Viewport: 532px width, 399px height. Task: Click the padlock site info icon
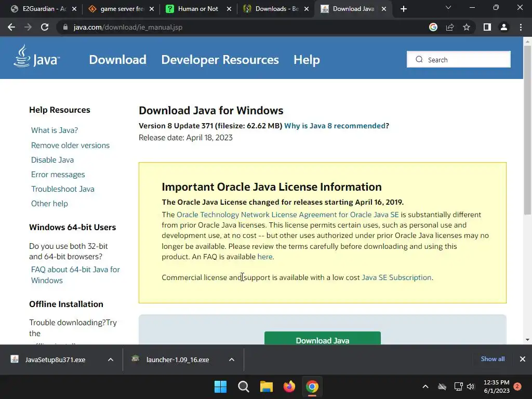[65, 27]
